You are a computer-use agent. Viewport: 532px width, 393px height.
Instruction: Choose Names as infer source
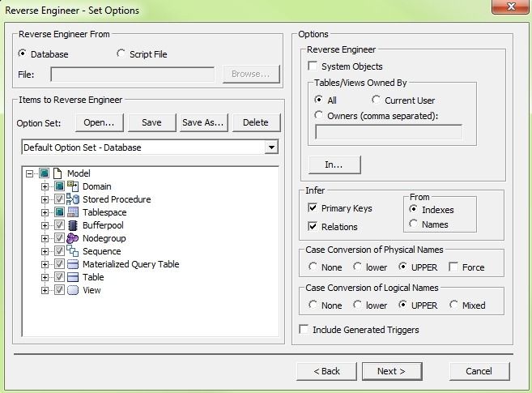(413, 224)
